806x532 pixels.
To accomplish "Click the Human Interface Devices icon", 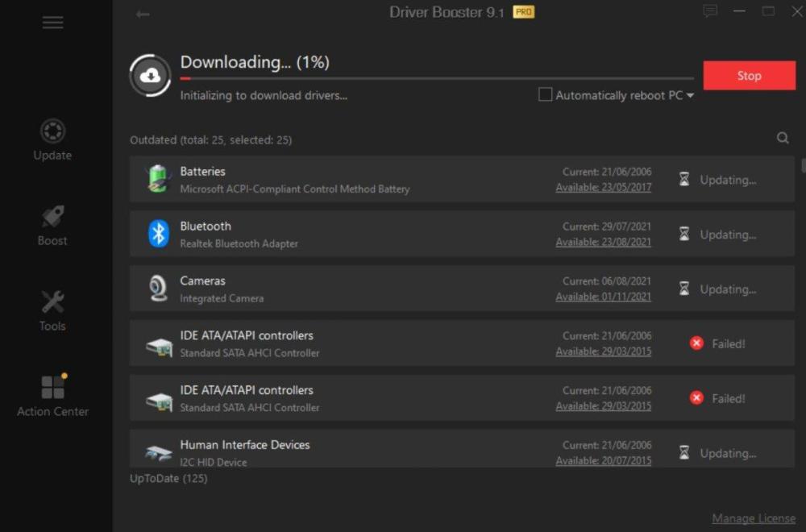I will click(x=158, y=453).
